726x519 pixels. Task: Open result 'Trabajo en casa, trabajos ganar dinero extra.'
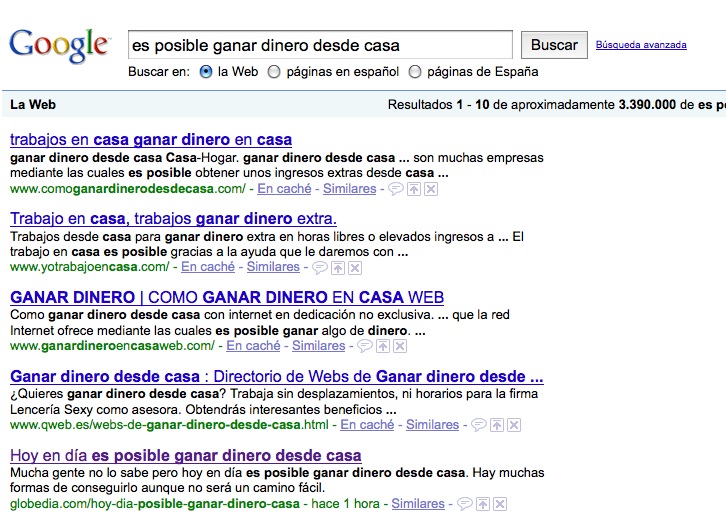(174, 218)
